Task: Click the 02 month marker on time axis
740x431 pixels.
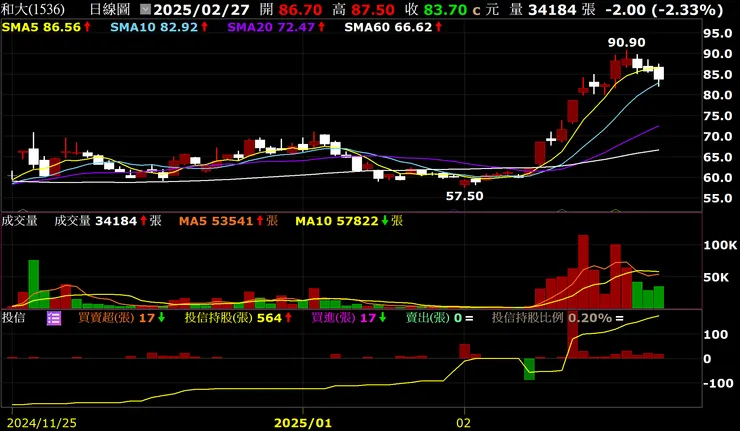Action: [x=463, y=423]
